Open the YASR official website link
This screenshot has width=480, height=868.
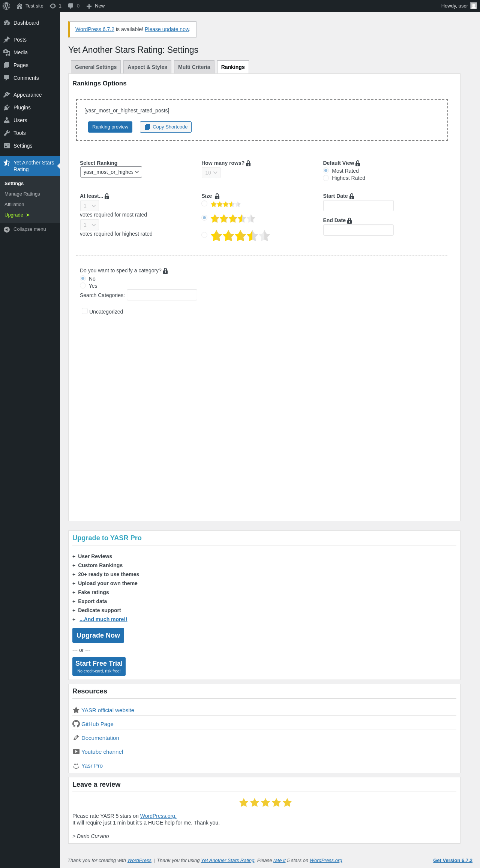(x=108, y=710)
